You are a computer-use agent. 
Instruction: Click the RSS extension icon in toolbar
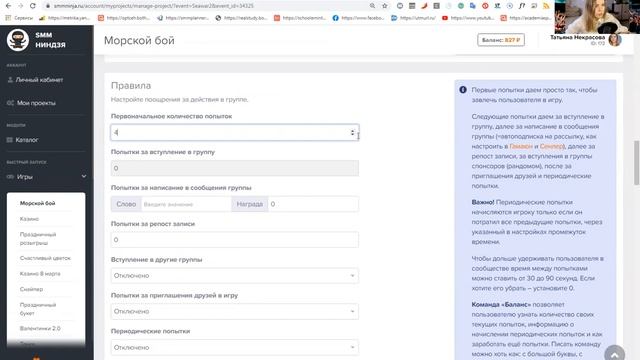(546, 6)
